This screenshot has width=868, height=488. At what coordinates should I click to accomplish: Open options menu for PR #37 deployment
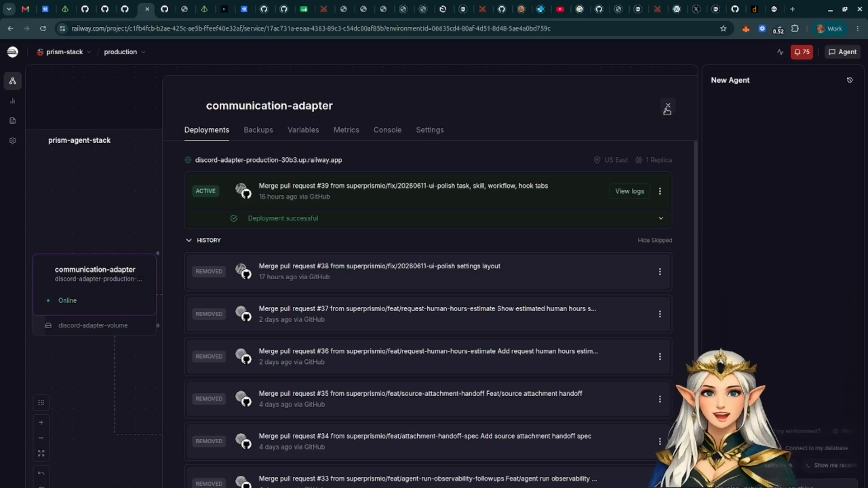point(660,314)
